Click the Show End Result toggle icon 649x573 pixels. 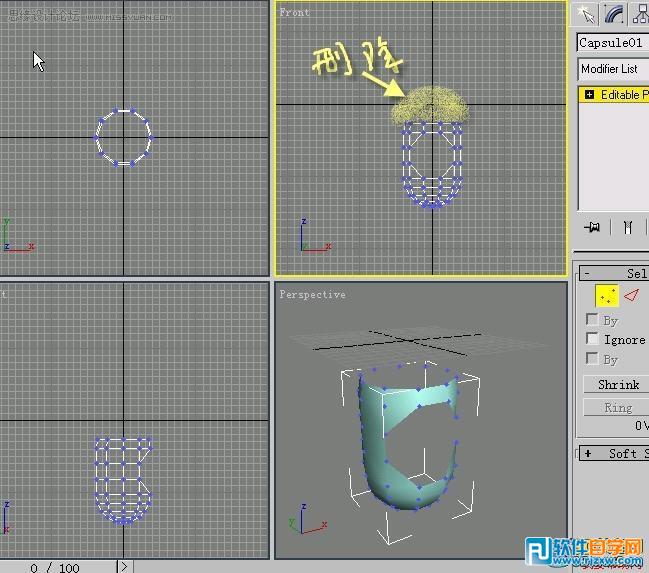coord(627,227)
